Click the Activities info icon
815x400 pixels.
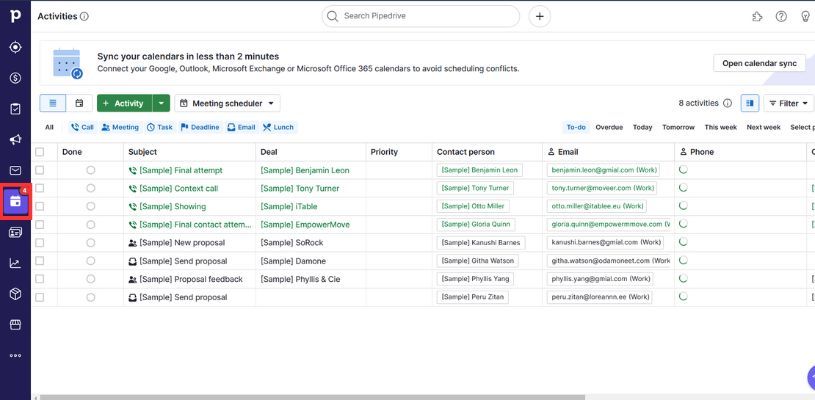(84, 16)
